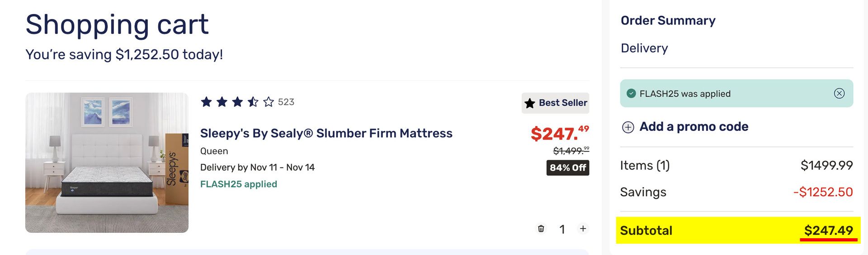Click the red Savings amount
Image resolution: width=868 pixels, height=255 pixels.
click(x=823, y=192)
